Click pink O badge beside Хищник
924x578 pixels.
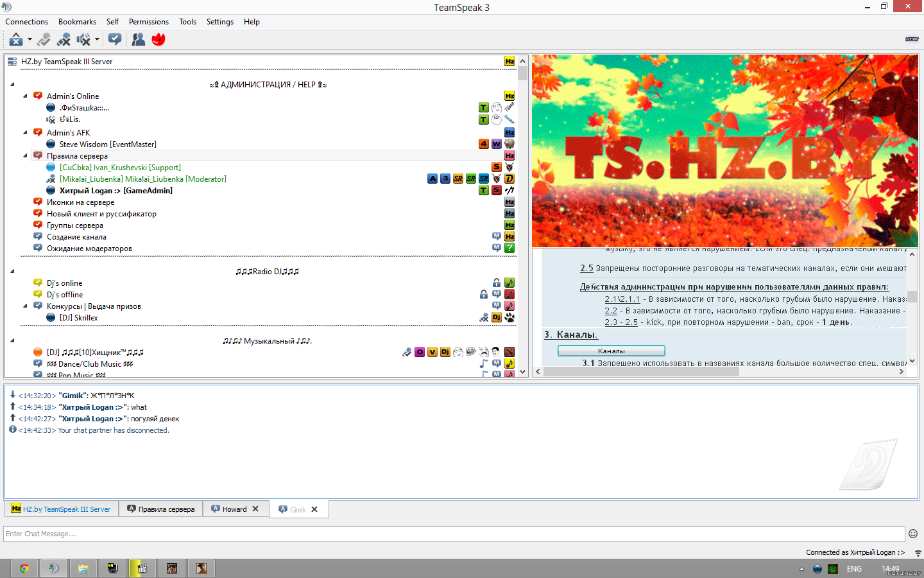pos(420,353)
